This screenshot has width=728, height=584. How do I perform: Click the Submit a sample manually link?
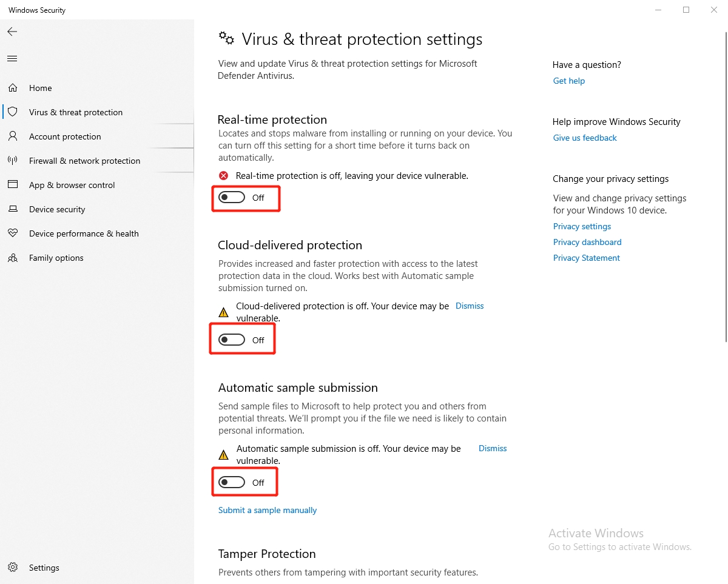click(268, 511)
